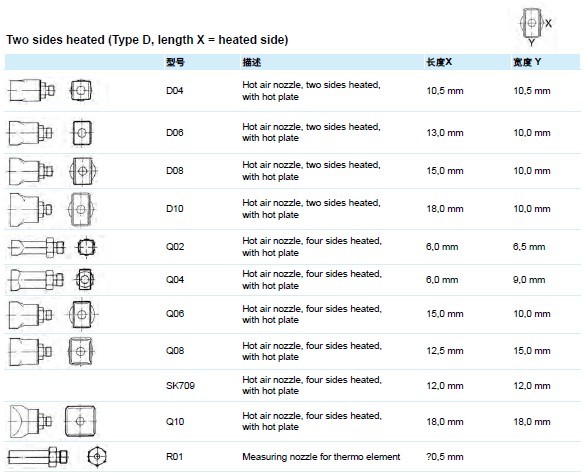Click the Q02 nozzle side-view drawing
This screenshot has height=474, width=586.
(x=36, y=247)
